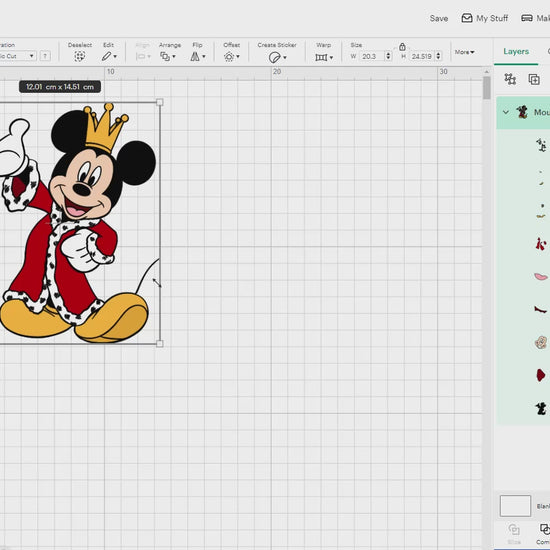Image resolution: width=550 pixels, height=550 pixels.
Task: Select the black silhouette layer thumbnail
Action: [541, 409]
